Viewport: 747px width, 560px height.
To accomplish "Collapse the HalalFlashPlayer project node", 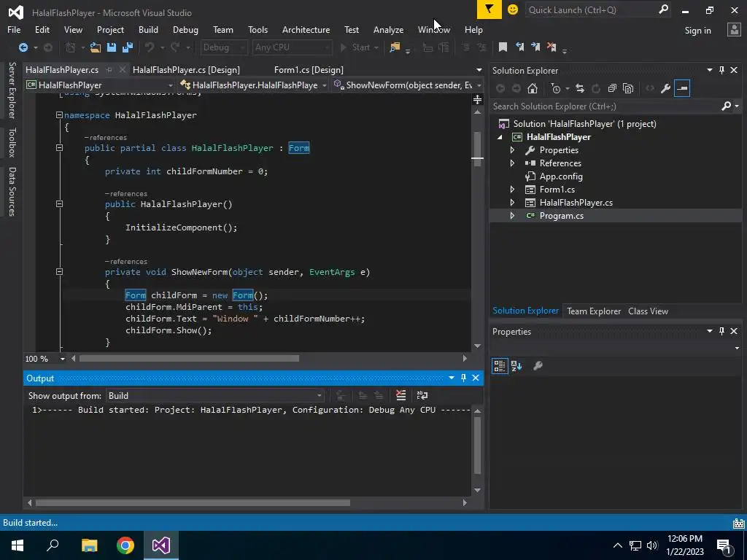I will [x=500, y=137].
